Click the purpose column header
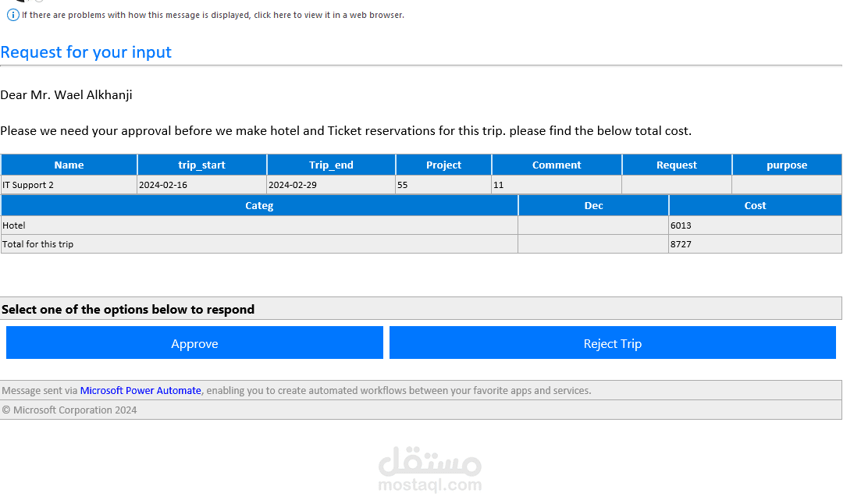The image size is (861, 504). 787,165
